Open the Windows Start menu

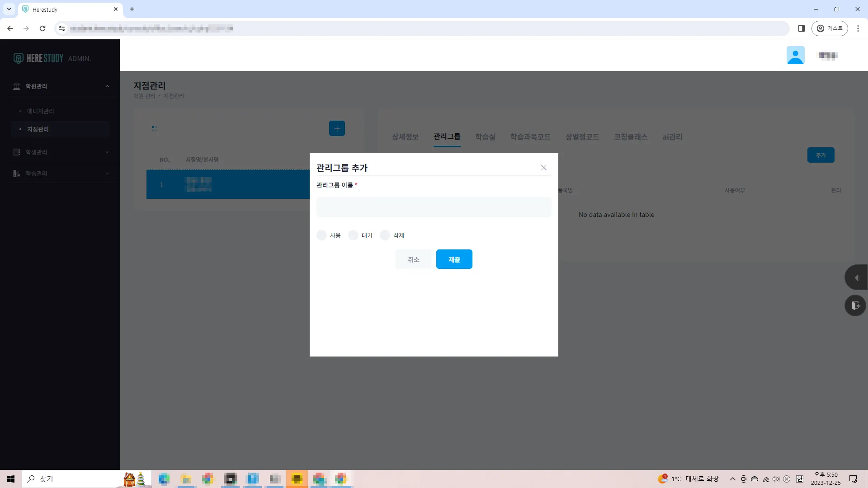(11, 479)
